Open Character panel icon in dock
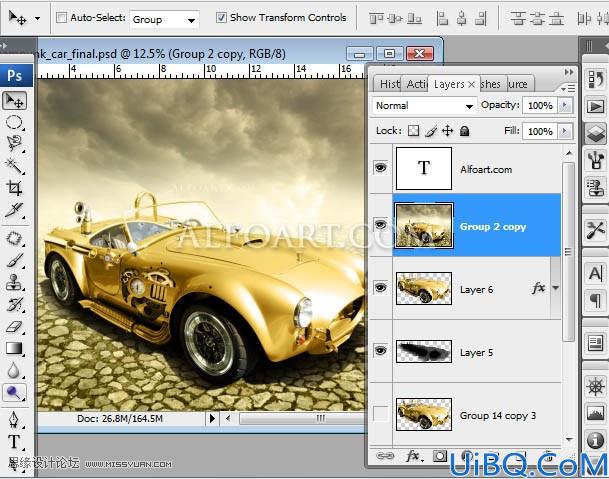The image size is (609, 479). pos(595,273)
